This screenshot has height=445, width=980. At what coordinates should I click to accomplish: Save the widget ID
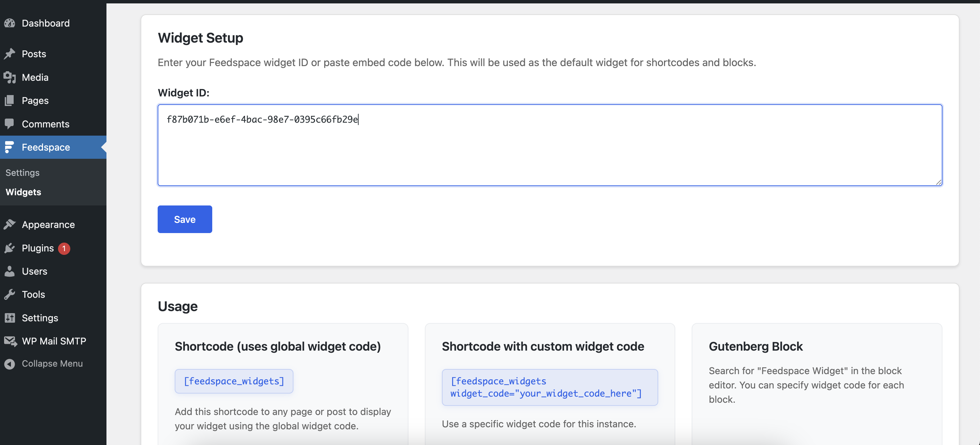(185, 219)
